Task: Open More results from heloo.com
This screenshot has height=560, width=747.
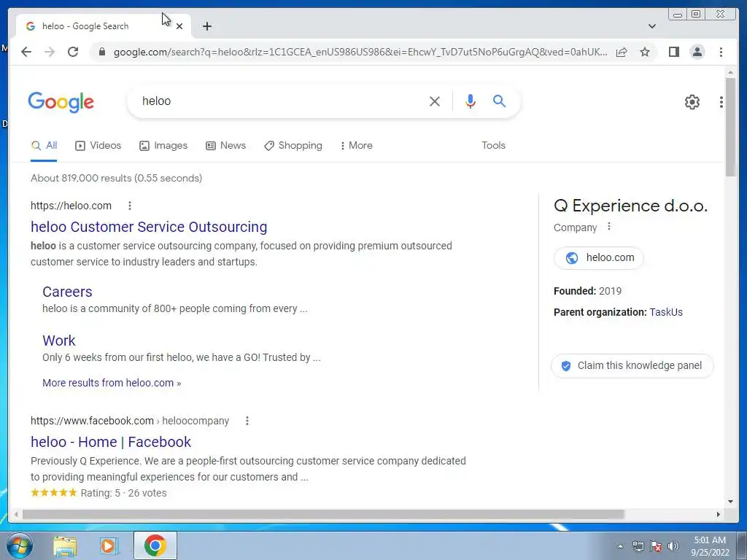Action: tap(112, 384)
